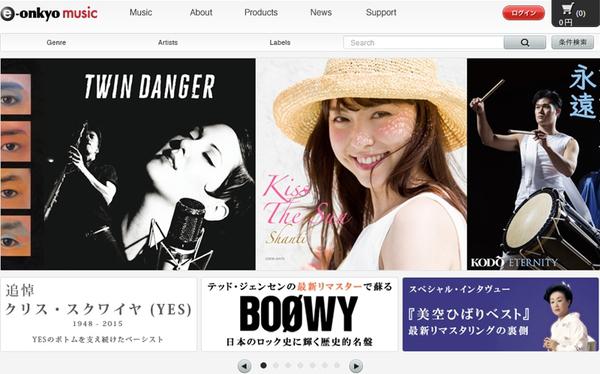Open the Music menu
Image resolution: width=600 pixels, height=374 pixels.
pos(140,12)
